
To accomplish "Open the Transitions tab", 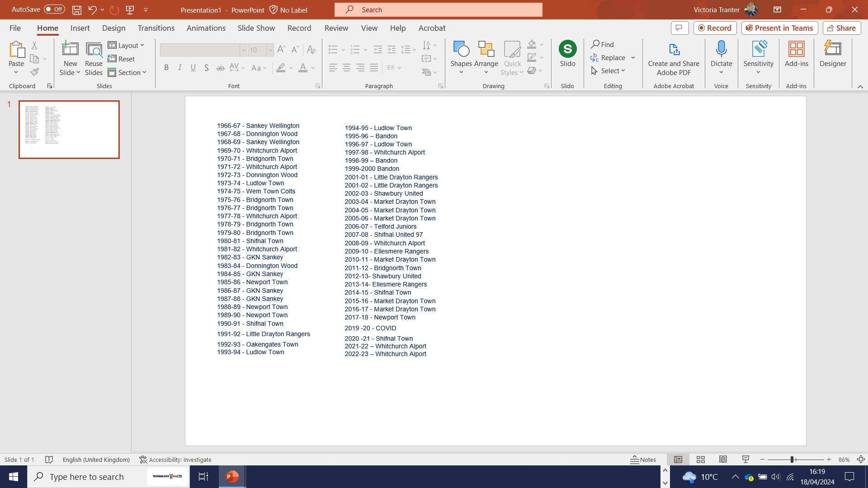I will (156, 28).
